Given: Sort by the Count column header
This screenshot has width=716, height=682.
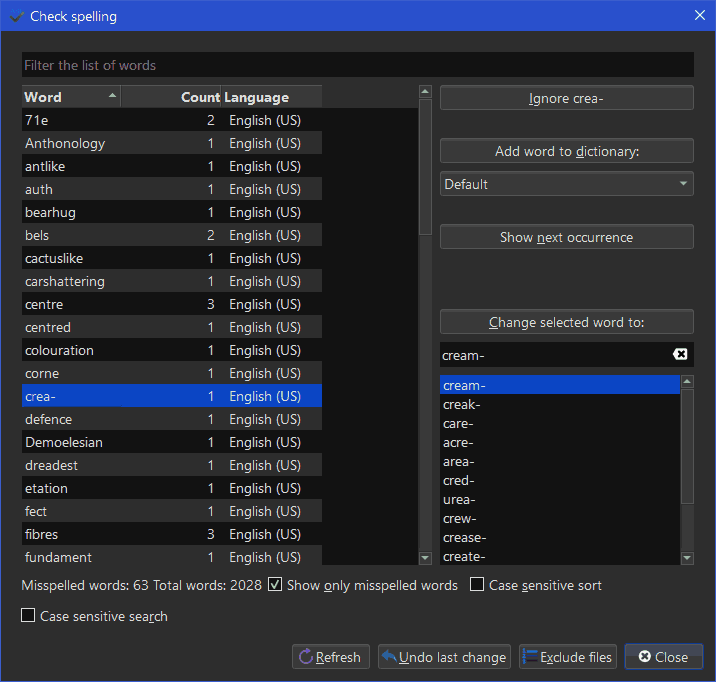Looking at the screenshot, I should coord(171,97).
